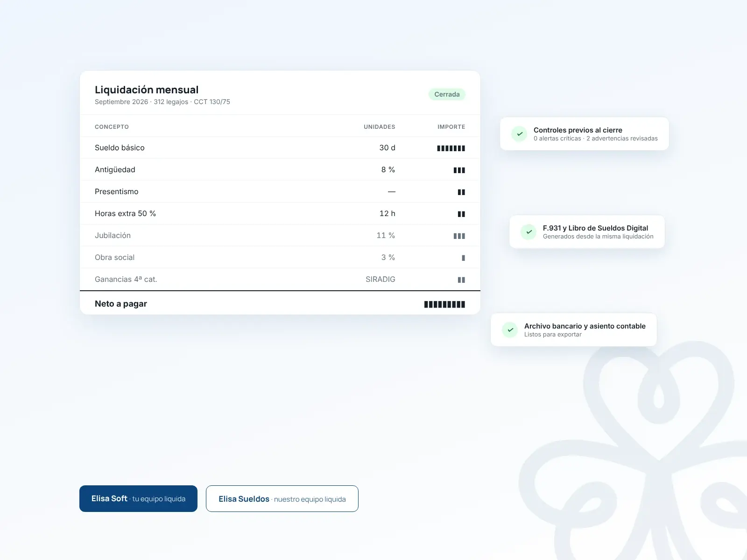Select the Obra social row label
Viewport: 747px width, 560px height.
point(114,257)
